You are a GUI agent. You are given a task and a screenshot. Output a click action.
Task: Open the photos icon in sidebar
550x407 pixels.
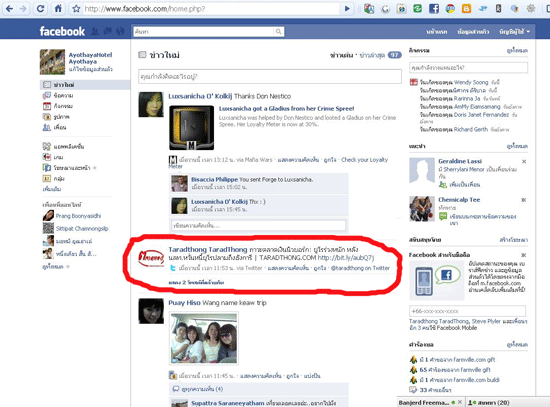point(47,116)
